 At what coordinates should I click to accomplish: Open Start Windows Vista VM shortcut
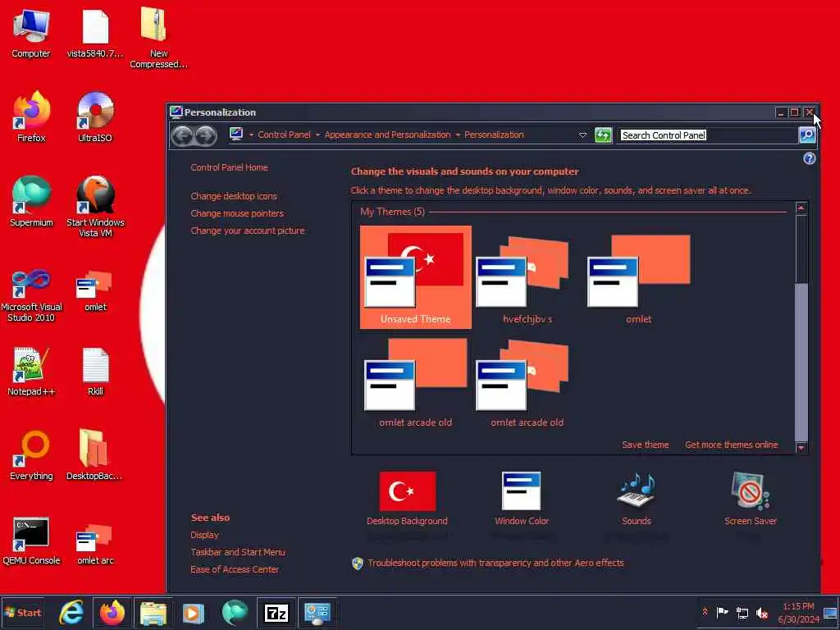(95, 207)
